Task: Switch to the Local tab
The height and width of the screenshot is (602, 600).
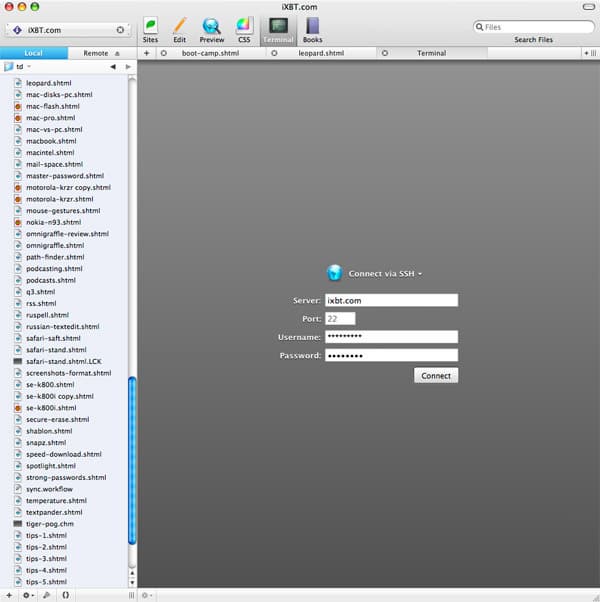Action: pos(34,53)
